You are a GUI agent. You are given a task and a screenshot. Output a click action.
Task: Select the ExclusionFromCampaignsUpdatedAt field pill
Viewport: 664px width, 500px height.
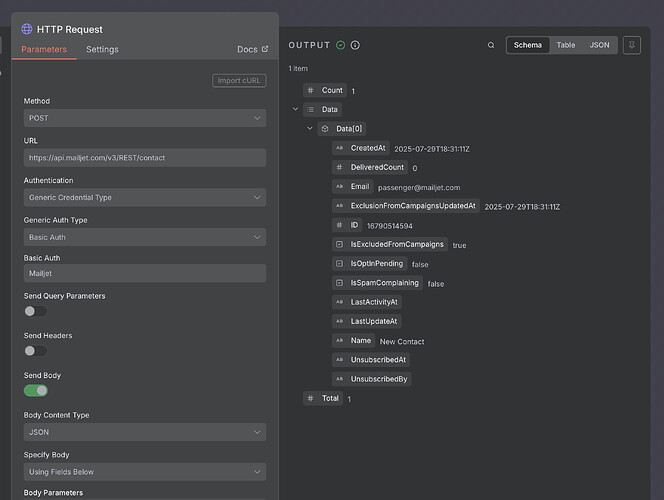coord(406,206)
